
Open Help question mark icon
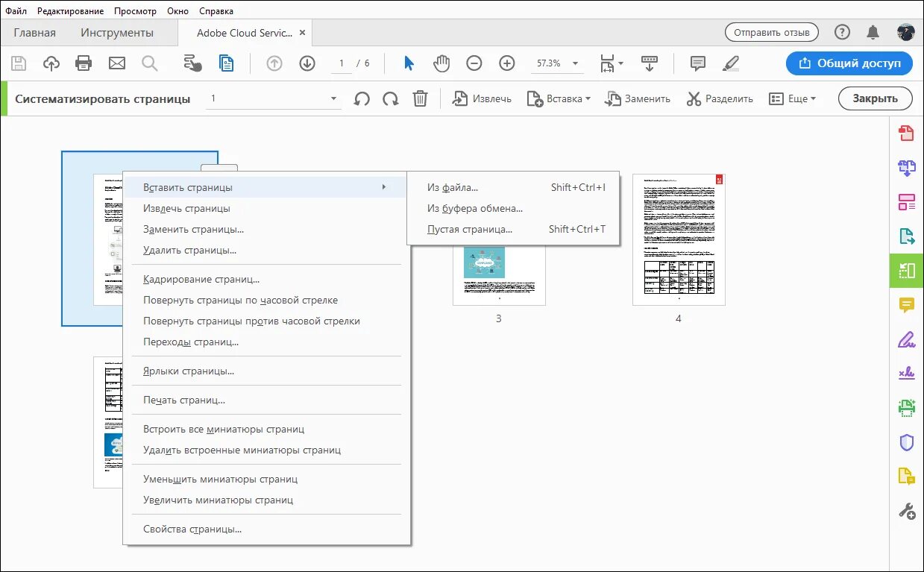tap(842, 32)
